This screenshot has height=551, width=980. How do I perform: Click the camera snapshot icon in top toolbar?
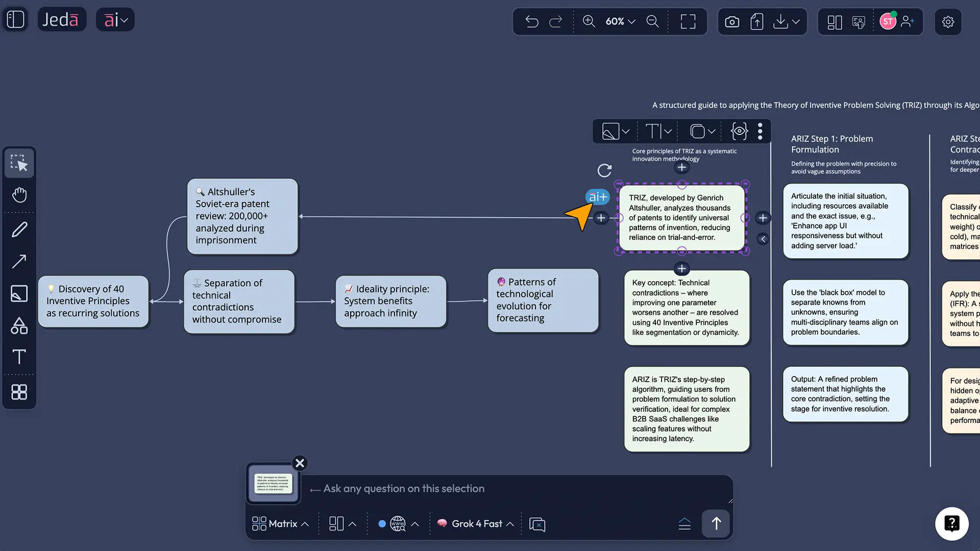tap(731, 21)
